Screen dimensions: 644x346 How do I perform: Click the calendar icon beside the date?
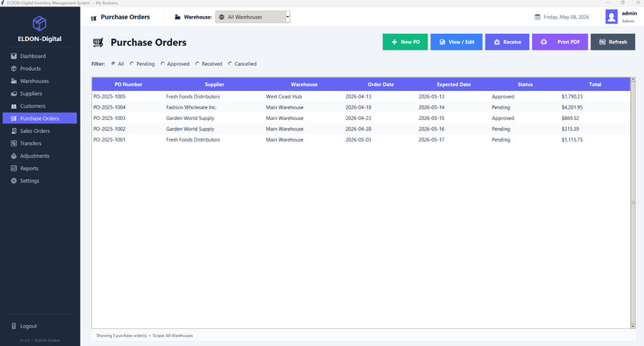[x=537, y=17]
